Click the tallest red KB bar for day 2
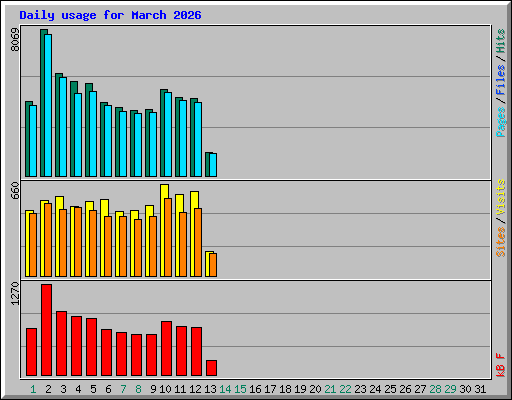This screenshot has height=400, width=512. (46, 330)
